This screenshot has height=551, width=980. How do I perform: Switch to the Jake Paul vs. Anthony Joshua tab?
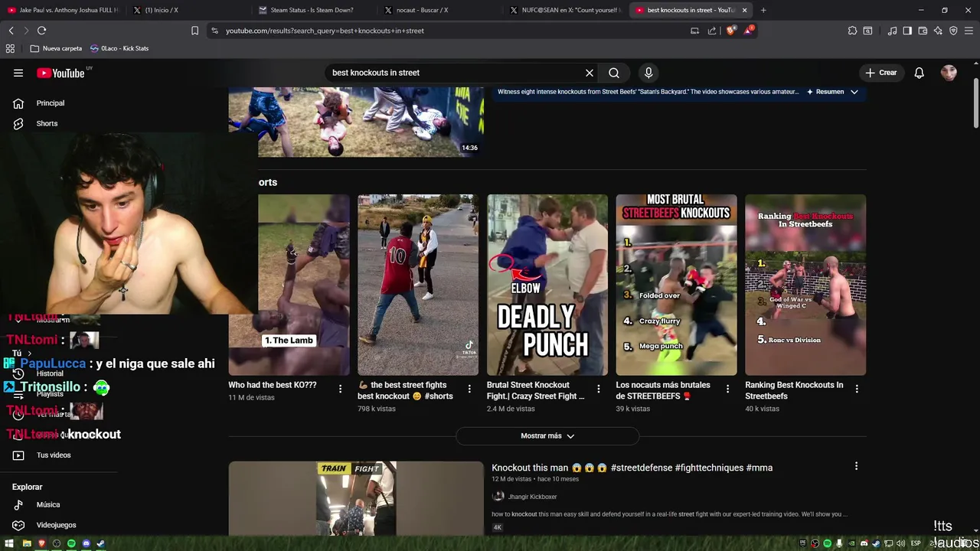63,10
